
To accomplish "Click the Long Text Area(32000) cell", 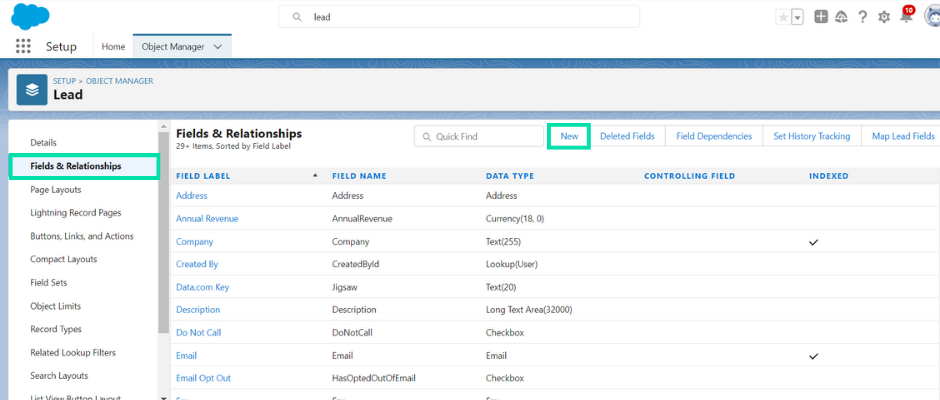I will click(529, 310).
